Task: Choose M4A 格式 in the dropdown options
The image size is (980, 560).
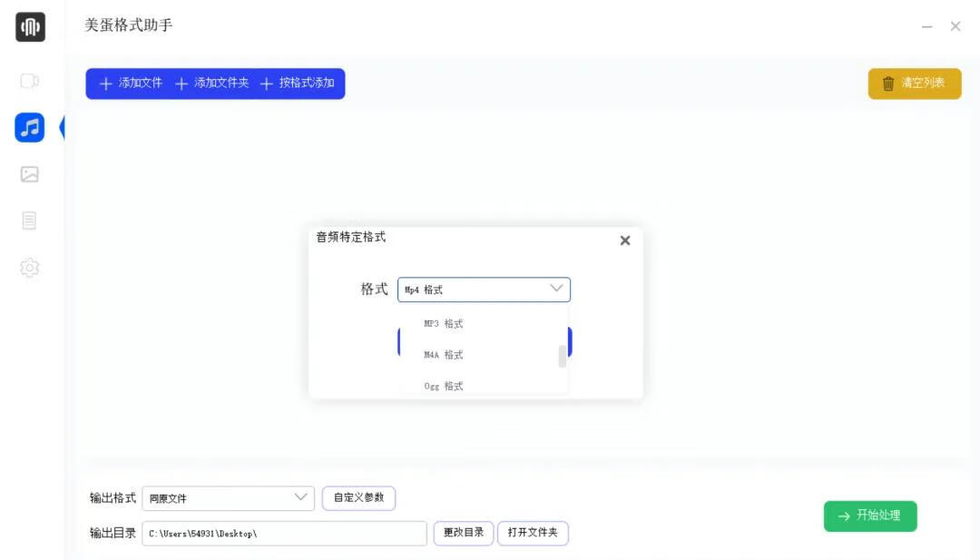Action: pos(442,354)
